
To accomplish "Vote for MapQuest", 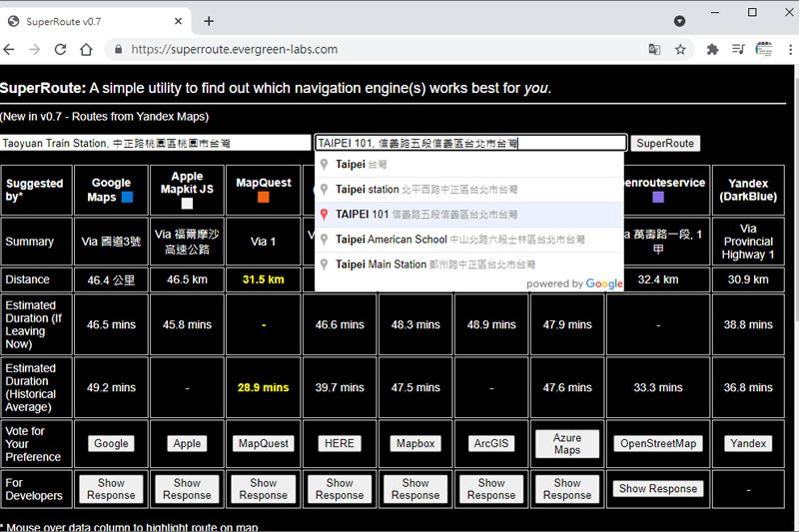I will (x=264, y=443).
